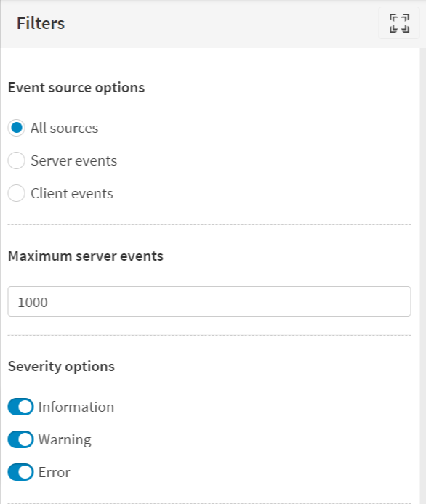Click the Severity options heading
The width and height of the screenshot is (426, 504).
(x=61, y=367)
